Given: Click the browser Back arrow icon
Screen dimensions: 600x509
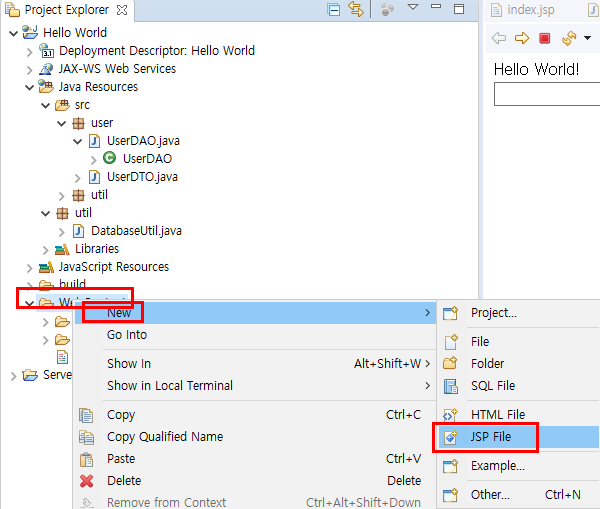Looking at the screenshot, I should 499,38.
